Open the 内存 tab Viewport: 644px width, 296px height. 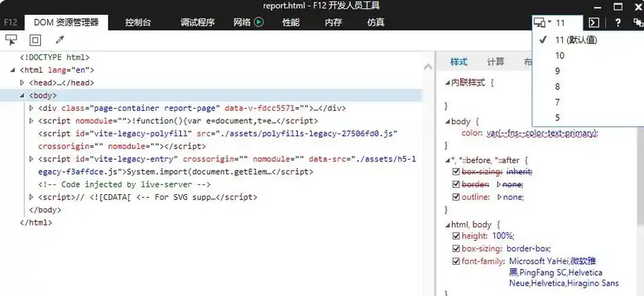333,22
